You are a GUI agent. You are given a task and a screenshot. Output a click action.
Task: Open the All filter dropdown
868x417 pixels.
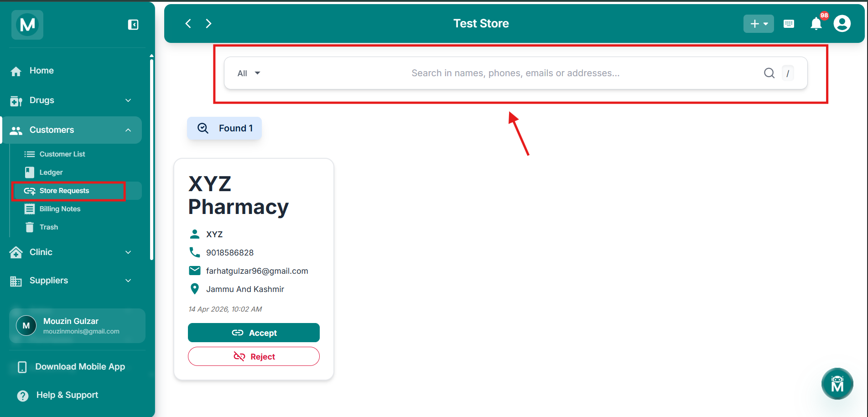[249, 73]
